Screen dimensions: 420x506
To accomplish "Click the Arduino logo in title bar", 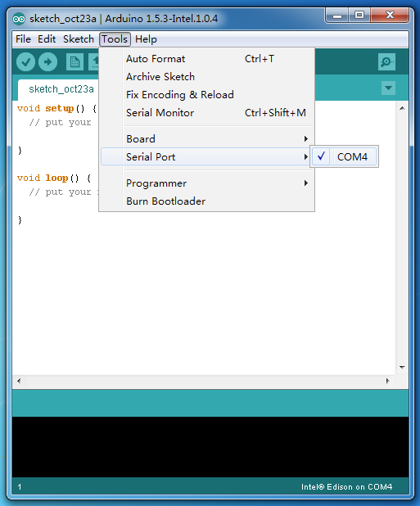I will (x=19, y=19).
